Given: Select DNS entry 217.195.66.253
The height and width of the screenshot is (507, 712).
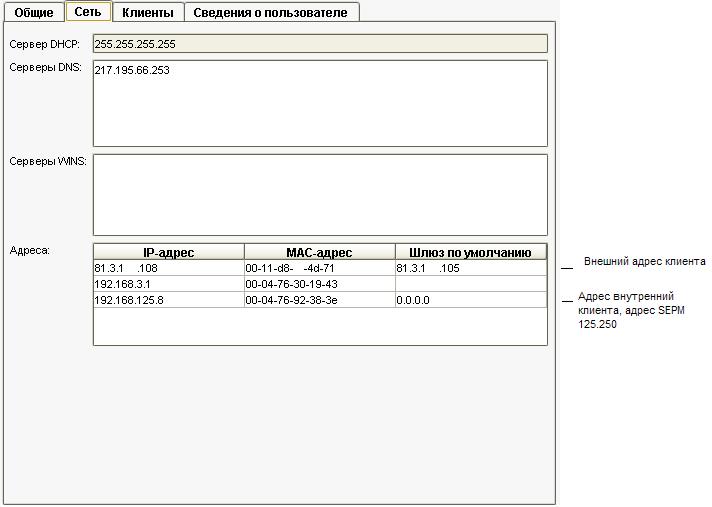Looking at the screenshot, I should (x=132, y=70).
